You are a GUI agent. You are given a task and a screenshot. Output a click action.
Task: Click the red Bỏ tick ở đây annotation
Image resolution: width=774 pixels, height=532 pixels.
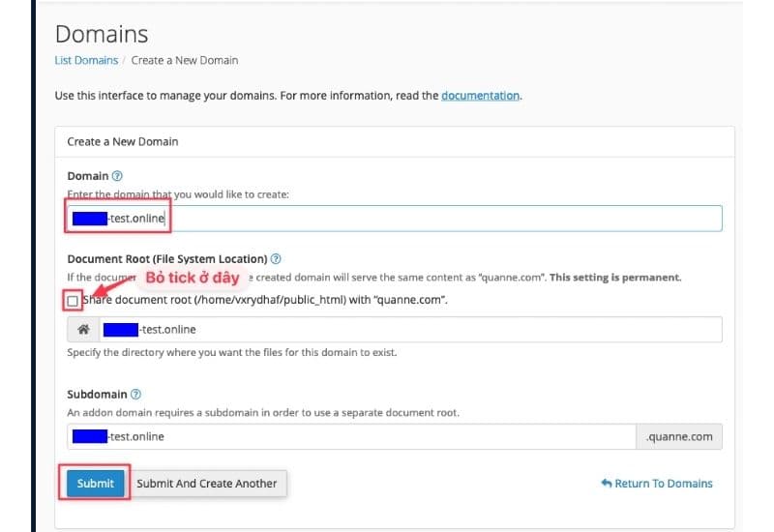(192, 279)
